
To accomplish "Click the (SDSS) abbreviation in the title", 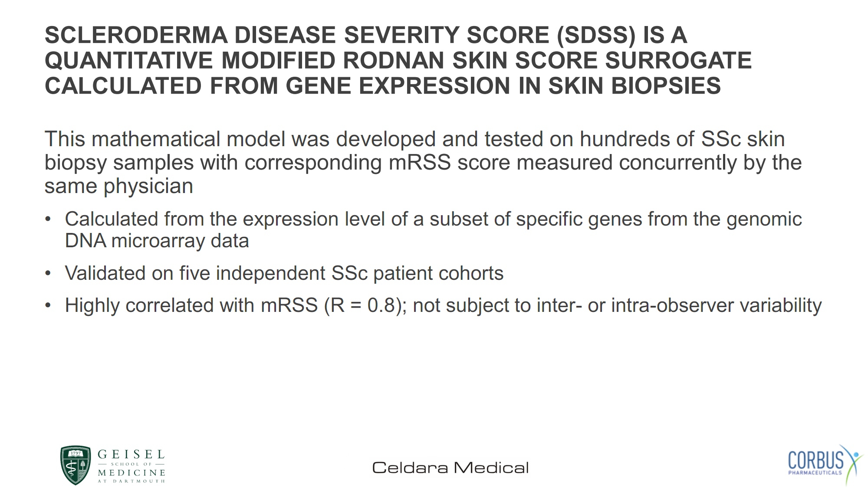I will (596, 35).
